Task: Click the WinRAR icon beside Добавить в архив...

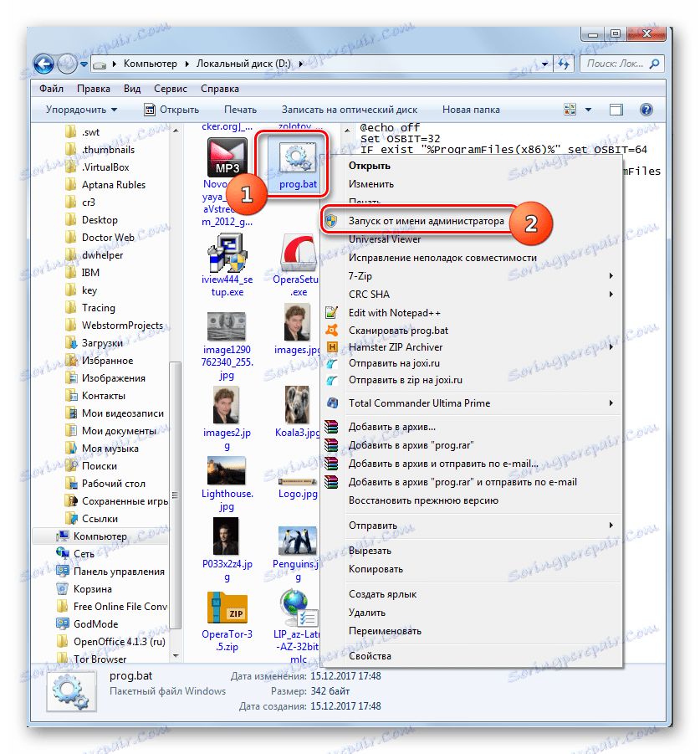Action: tap(331, 427)
